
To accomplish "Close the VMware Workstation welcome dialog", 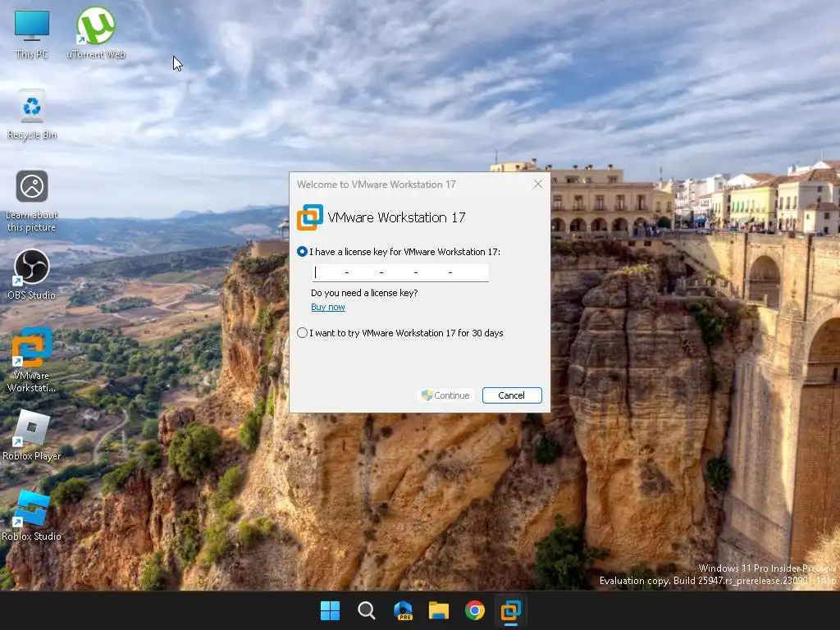I will click(x=538, y=185).
